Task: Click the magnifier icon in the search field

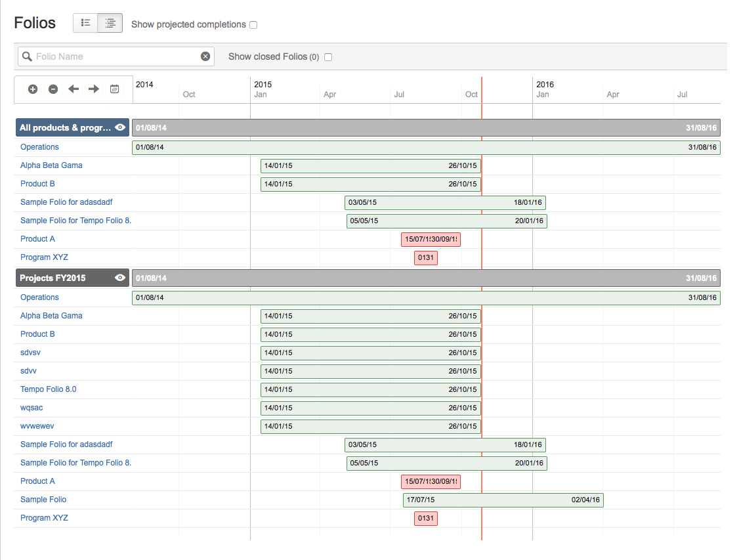Action: click(26, 56)
